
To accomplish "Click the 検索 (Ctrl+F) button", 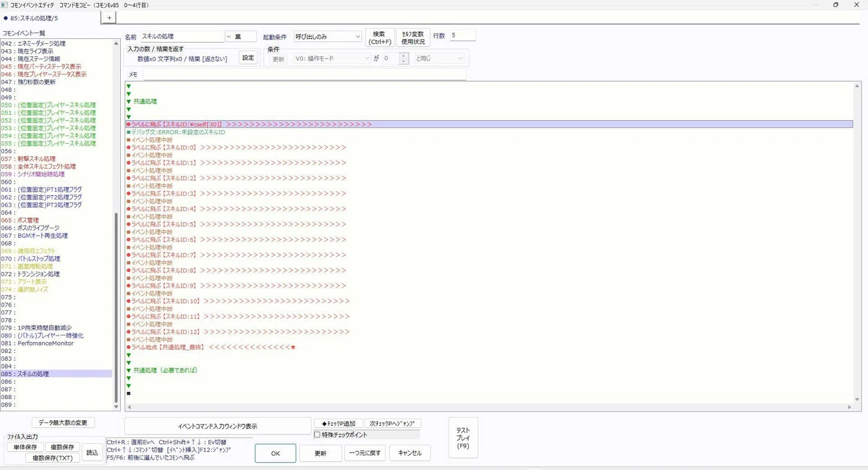I will (380, 37).
